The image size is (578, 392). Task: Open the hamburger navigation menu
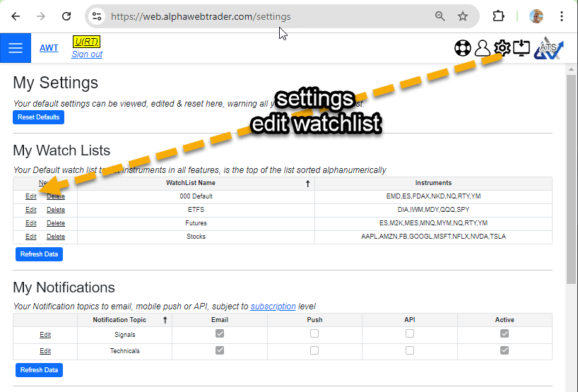click(16, 48)
